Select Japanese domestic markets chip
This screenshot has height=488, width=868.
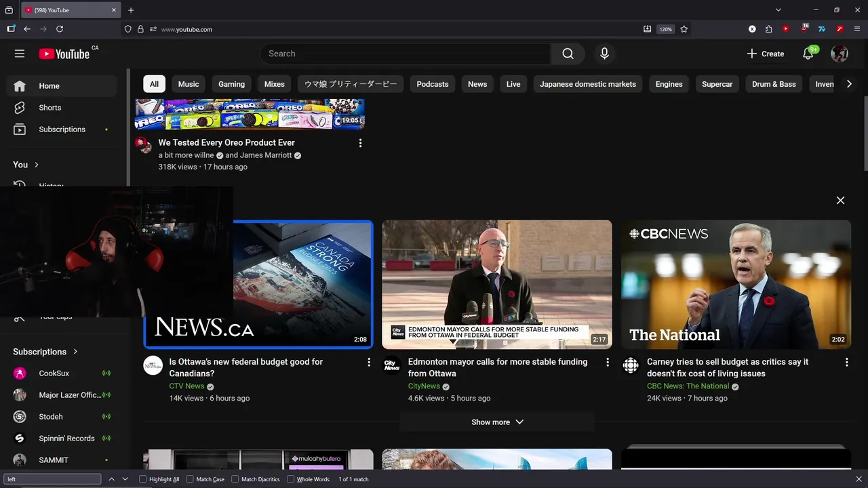588,84
